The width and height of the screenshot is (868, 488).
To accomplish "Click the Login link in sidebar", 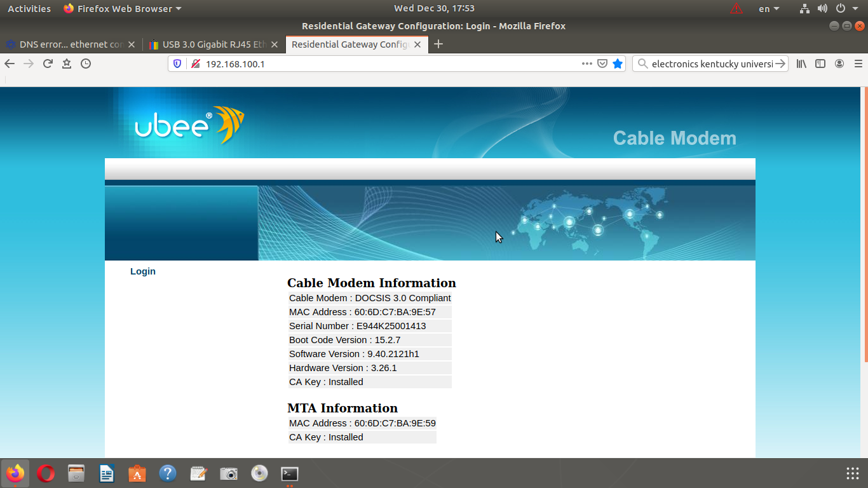I will (143, 271).
